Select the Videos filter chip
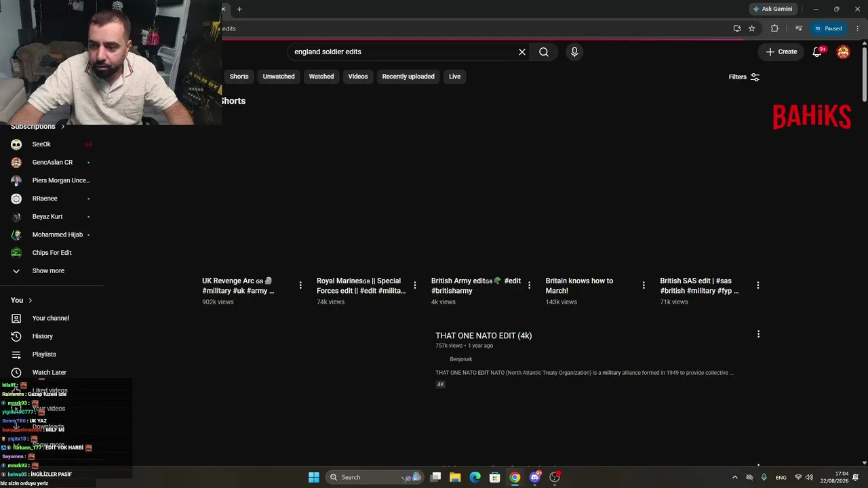 coord(358,77)
